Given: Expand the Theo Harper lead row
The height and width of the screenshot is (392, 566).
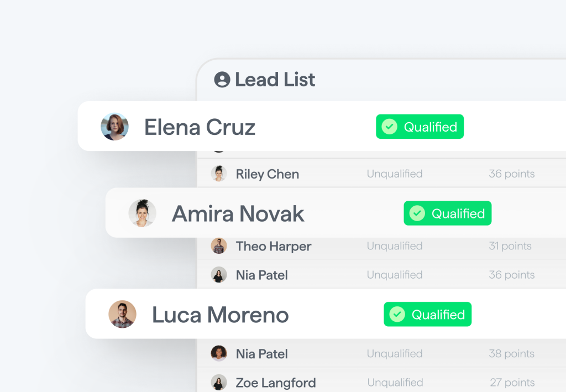Looking at the screenshot, I should tap(332, 246).
